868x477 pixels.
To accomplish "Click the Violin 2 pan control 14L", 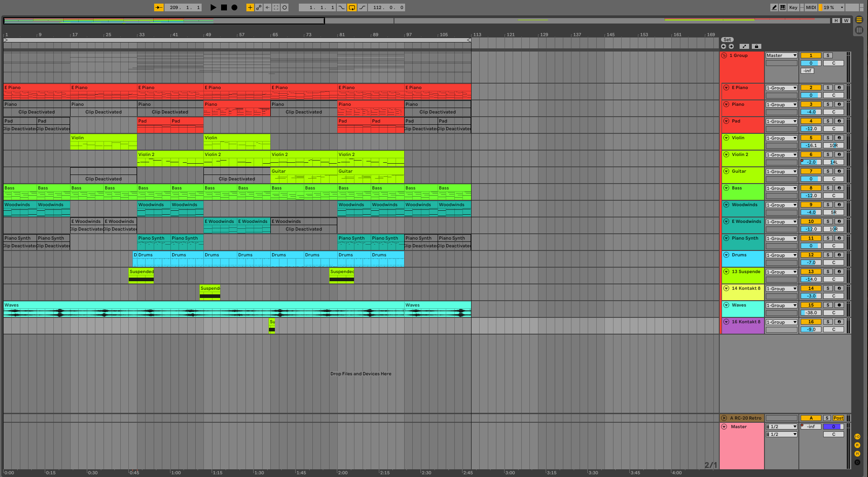I will pos(834,162).
